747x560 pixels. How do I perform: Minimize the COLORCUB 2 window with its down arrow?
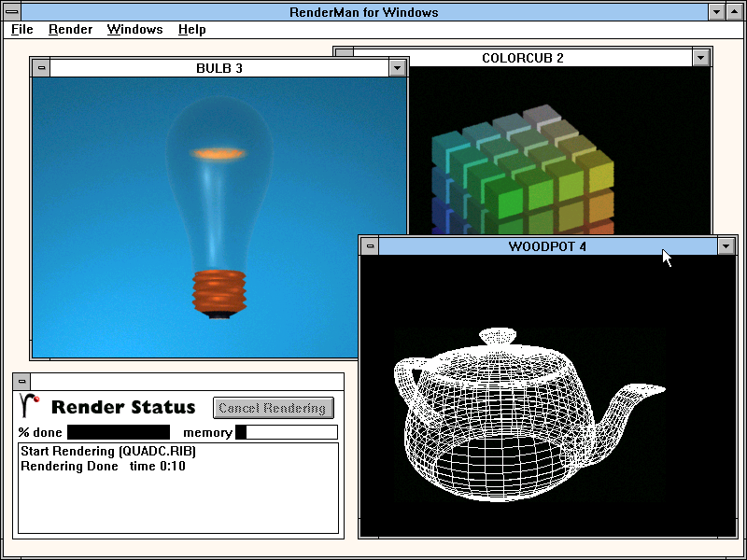[x=701, y=58]
